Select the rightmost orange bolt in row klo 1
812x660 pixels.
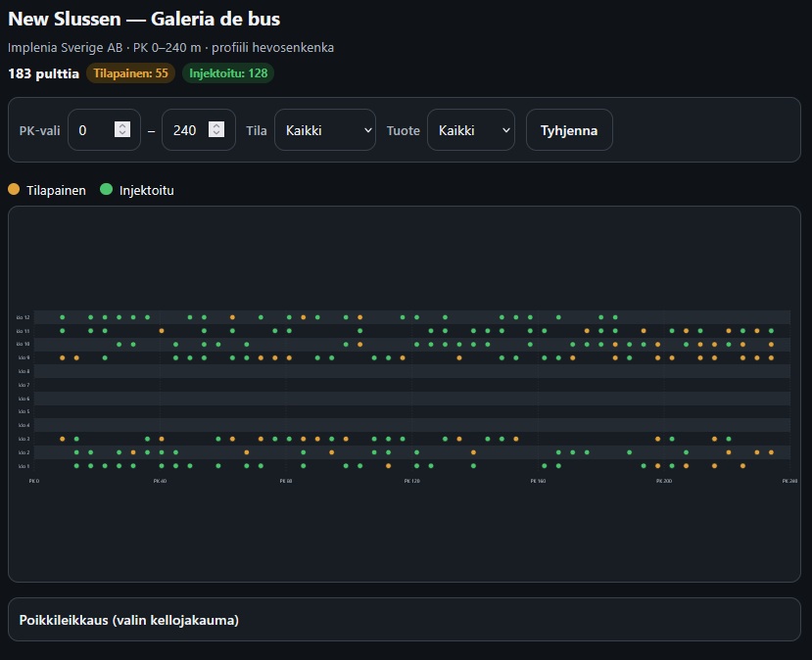742,466
